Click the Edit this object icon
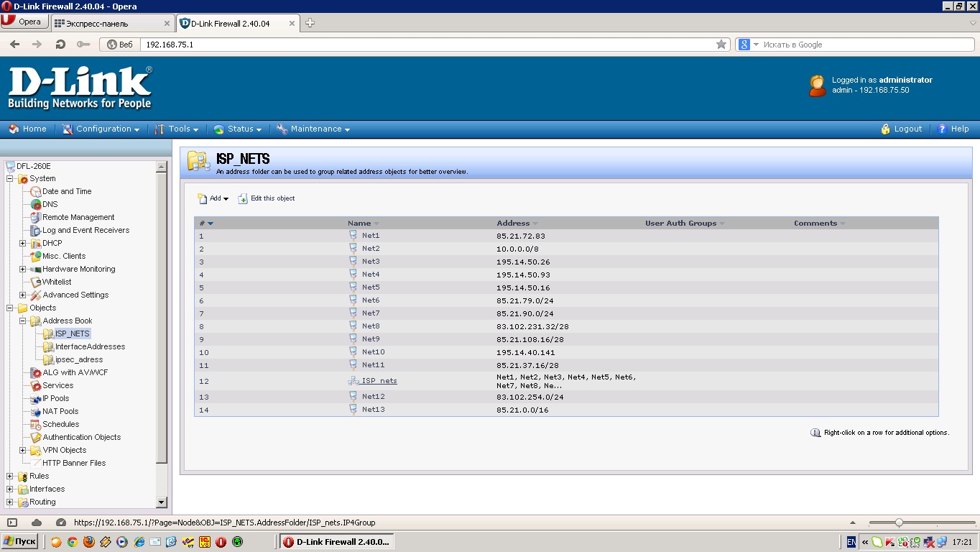The image size is (980, 552). point(243,198)
